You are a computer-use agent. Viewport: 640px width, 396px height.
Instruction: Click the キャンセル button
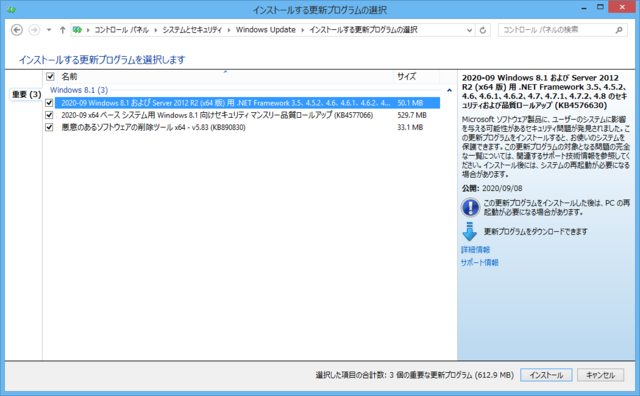tap(600, 375)
